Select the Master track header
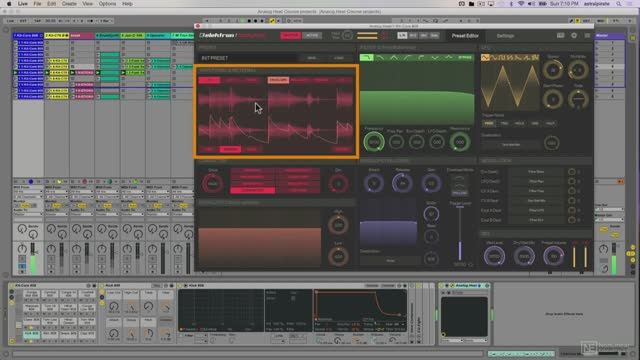This screenshot has width=640, height=360. (x=609, y=36)
